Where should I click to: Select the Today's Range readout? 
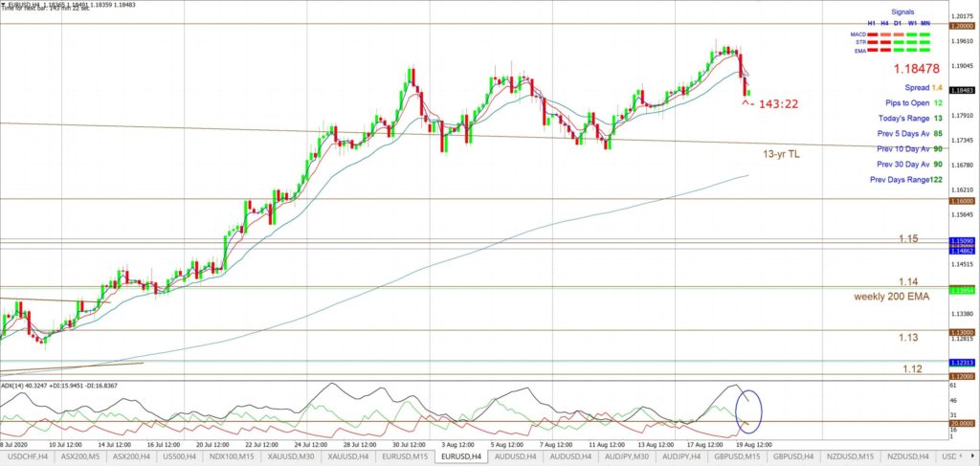(x=909, y=119)
